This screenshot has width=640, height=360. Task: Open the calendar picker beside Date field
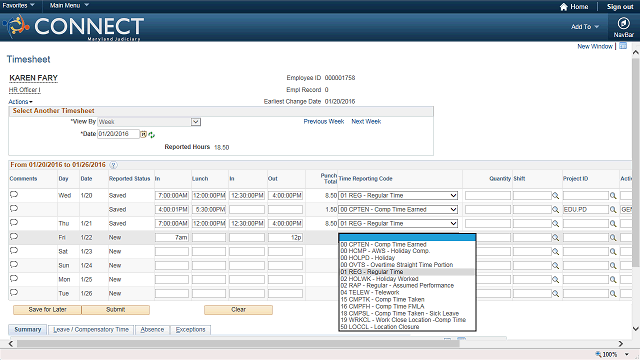(x=143, y=134)
